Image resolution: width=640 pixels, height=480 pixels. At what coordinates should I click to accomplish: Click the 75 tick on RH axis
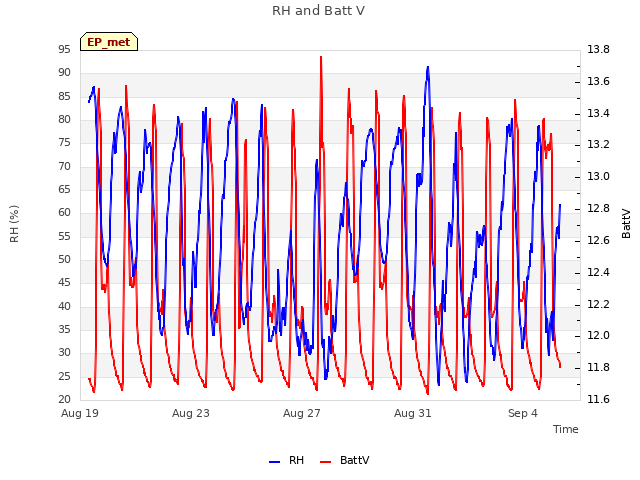point(64,142)
